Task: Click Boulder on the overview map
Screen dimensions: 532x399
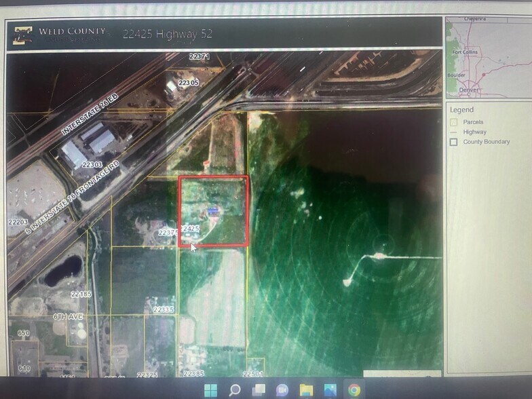Action: [456, 75]
